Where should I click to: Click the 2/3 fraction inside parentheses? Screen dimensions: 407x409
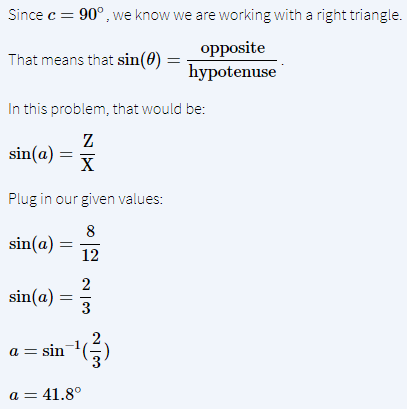(96, 350)
